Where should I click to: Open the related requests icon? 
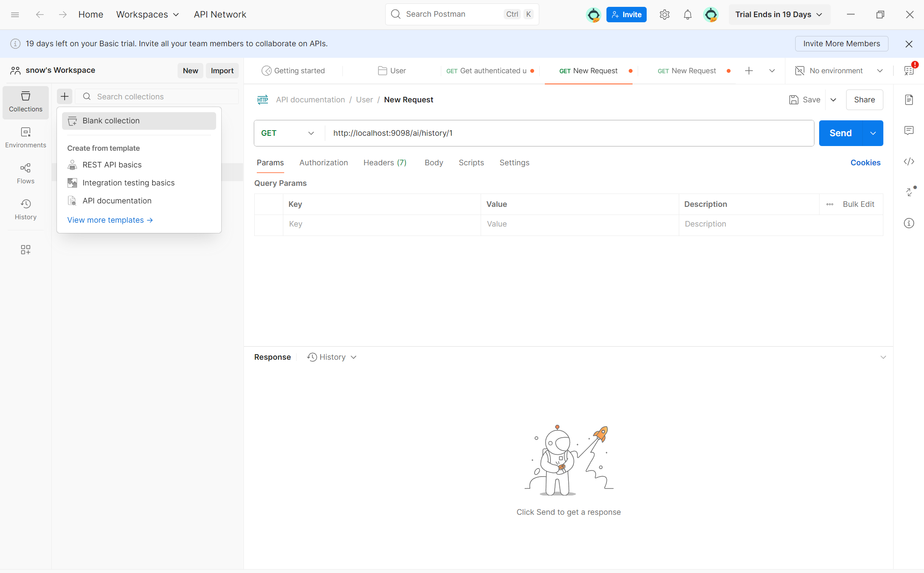click(909, 192)
